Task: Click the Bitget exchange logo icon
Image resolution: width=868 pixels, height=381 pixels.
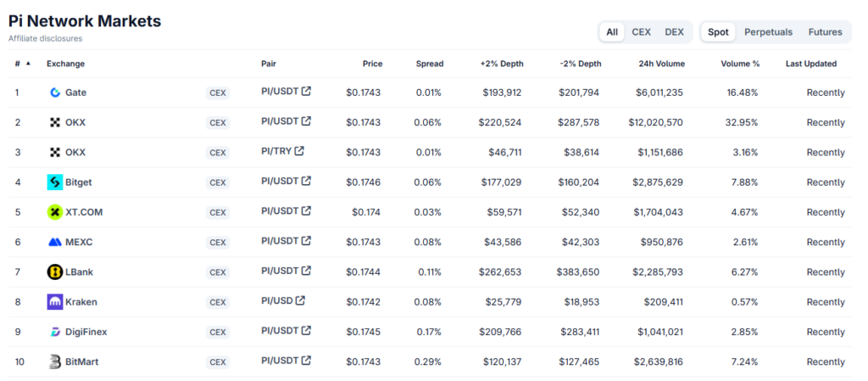Action: [x=55, y=182]
